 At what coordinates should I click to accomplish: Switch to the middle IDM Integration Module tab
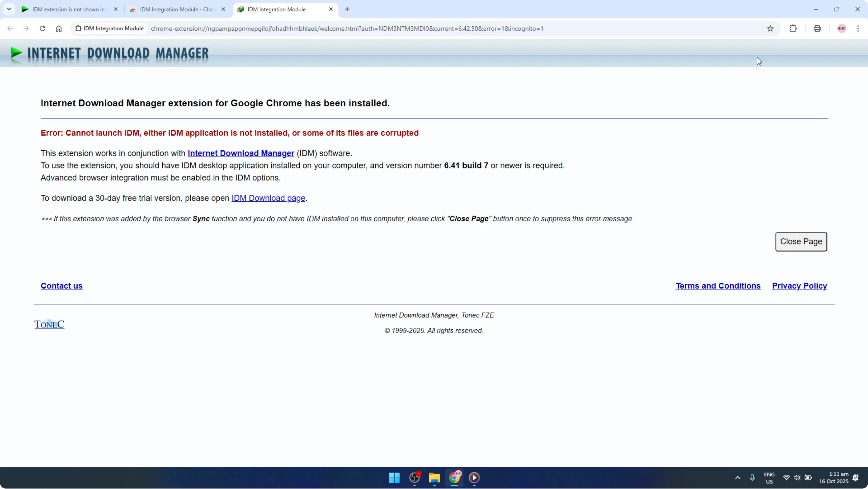[x=175, y=9]
